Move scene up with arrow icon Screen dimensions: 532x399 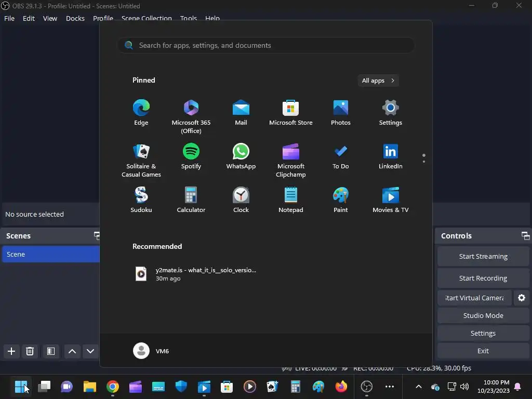[x=72, y=351]
